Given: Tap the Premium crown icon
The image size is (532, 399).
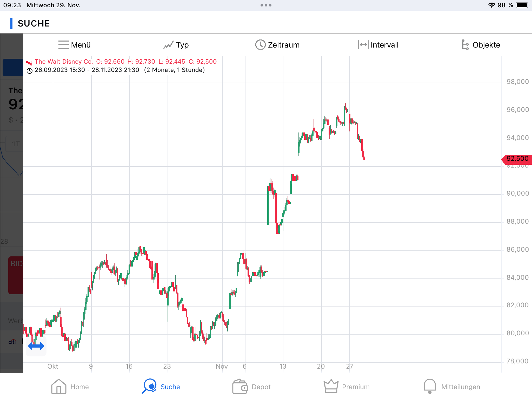Looking at the screenshot, I should (x=331, y=387).
